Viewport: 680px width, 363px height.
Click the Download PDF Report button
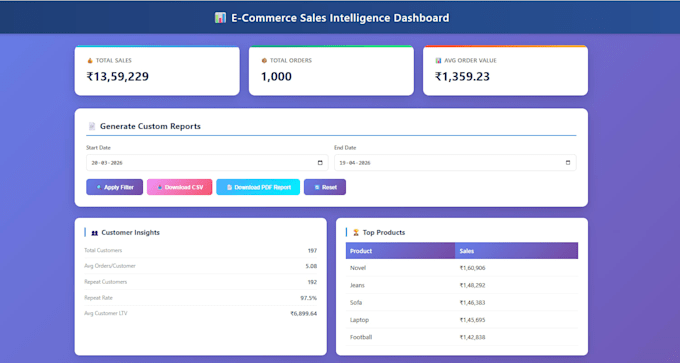258,187
